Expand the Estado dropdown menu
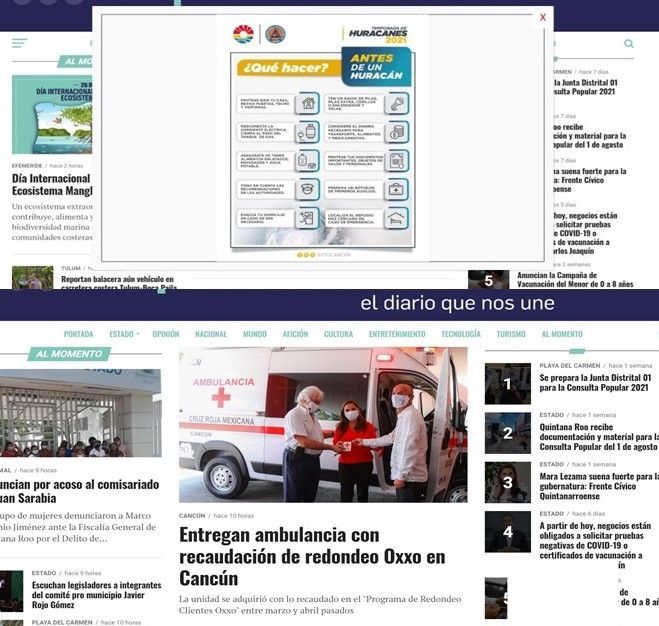This screenshot has height=626, width=659. point(124,334)
